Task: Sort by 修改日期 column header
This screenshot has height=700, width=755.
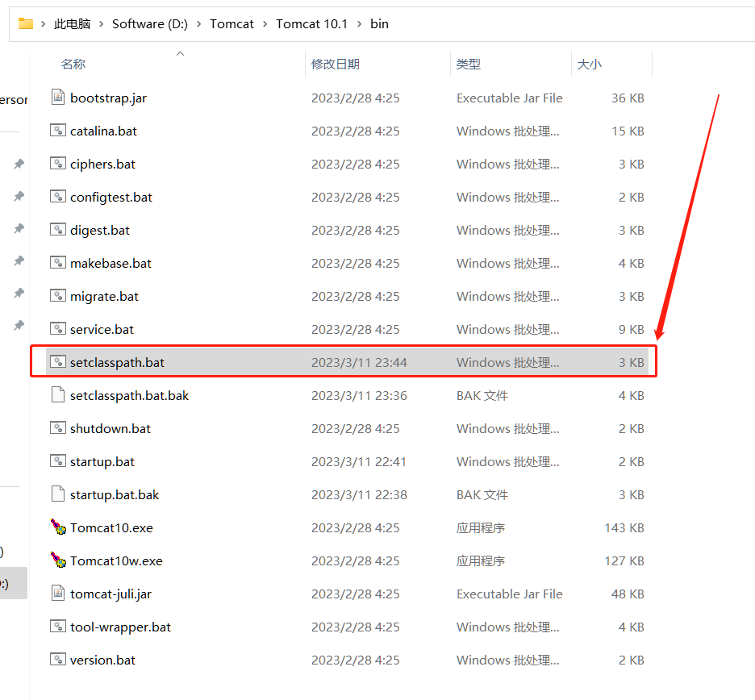Action: click(x=336, y=64)
